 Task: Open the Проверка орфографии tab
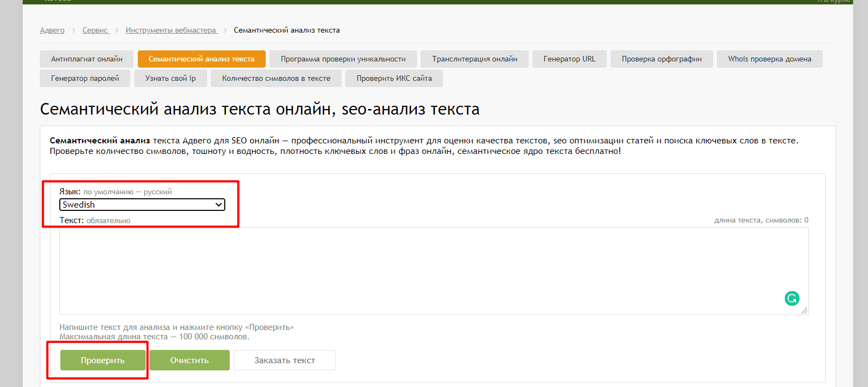pos(662,59)
